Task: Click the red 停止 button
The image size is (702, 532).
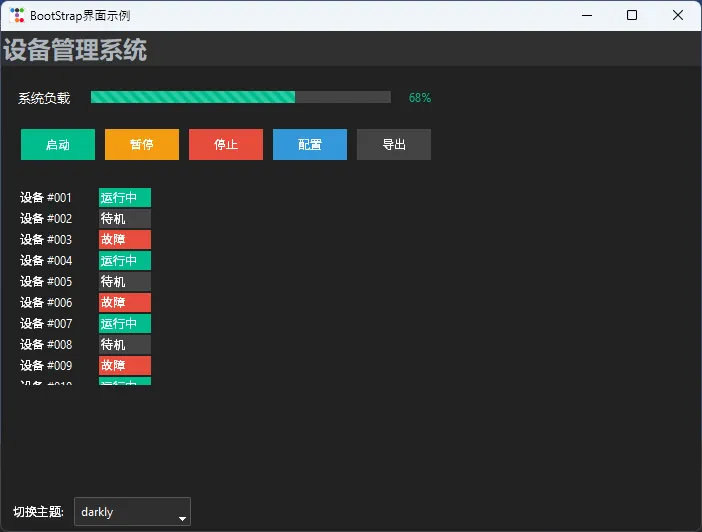Action: point(226,145)
